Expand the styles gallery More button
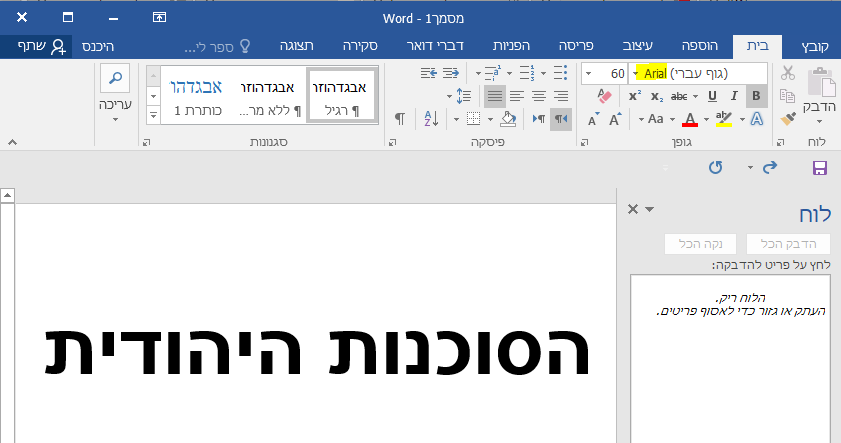The width and height of the screenshot is (841, 443). coord(153,115)
